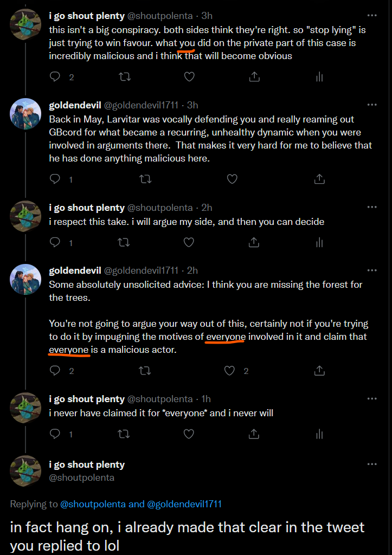Open the "i go shout plenty" name on last tweet
Viewport: 392px width, 555px height.
pos(87,464)
